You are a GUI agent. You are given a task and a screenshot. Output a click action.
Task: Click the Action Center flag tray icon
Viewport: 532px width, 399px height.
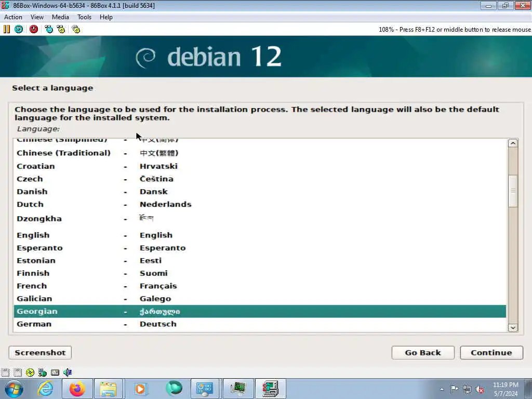pos(454,389)
